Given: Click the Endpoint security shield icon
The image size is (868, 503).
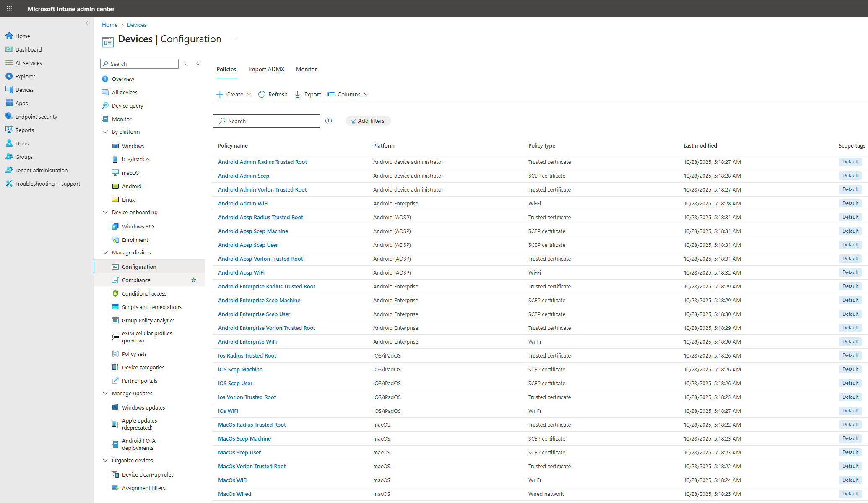Looking at the screenshot, I should coord(9,117).
